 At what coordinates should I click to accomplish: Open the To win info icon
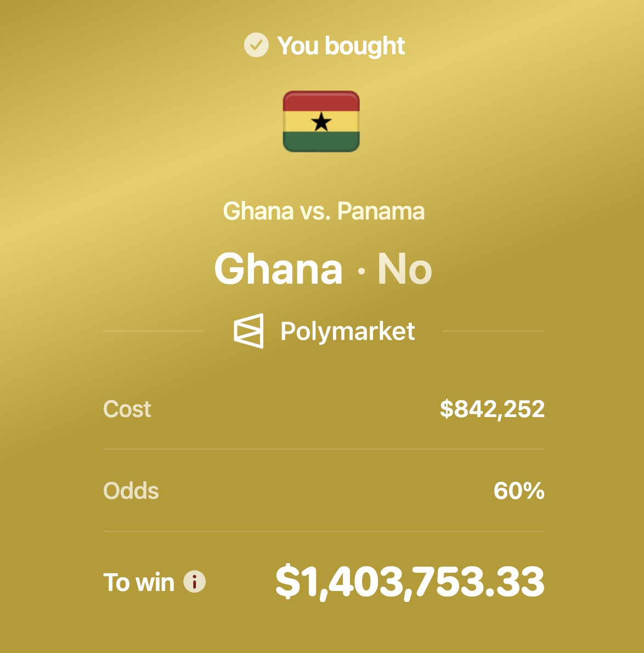point(194,581)
